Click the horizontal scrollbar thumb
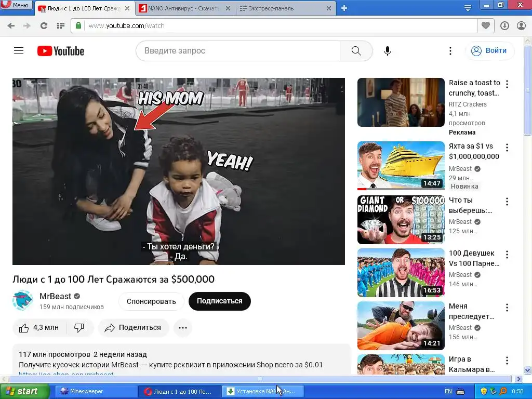Image resolution: width=532 pixels, height=399 pixels. coord(260,379)
